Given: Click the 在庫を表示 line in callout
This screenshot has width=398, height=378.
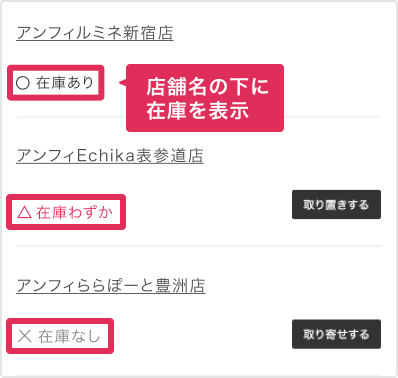Looking at the screenshot, I should (x=198, y=110).
